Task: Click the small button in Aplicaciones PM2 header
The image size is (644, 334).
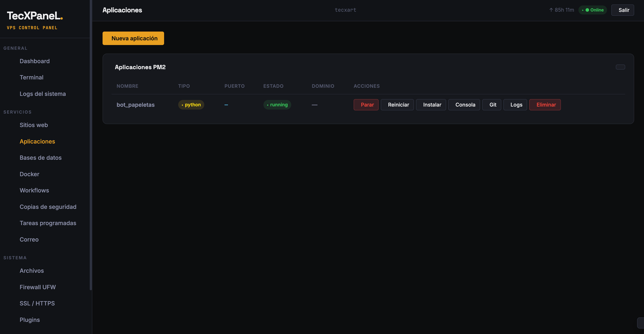Action: click(x=620, y=67)
